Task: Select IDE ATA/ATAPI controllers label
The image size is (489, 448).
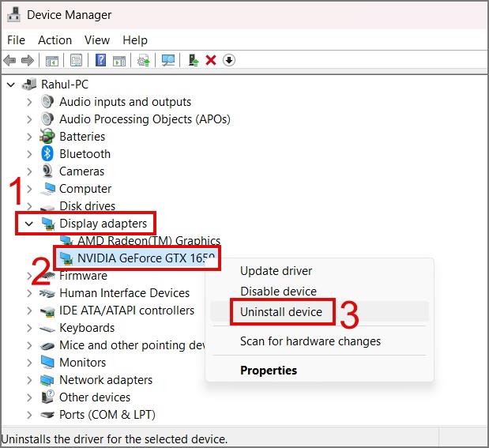Action: point(126,311)
